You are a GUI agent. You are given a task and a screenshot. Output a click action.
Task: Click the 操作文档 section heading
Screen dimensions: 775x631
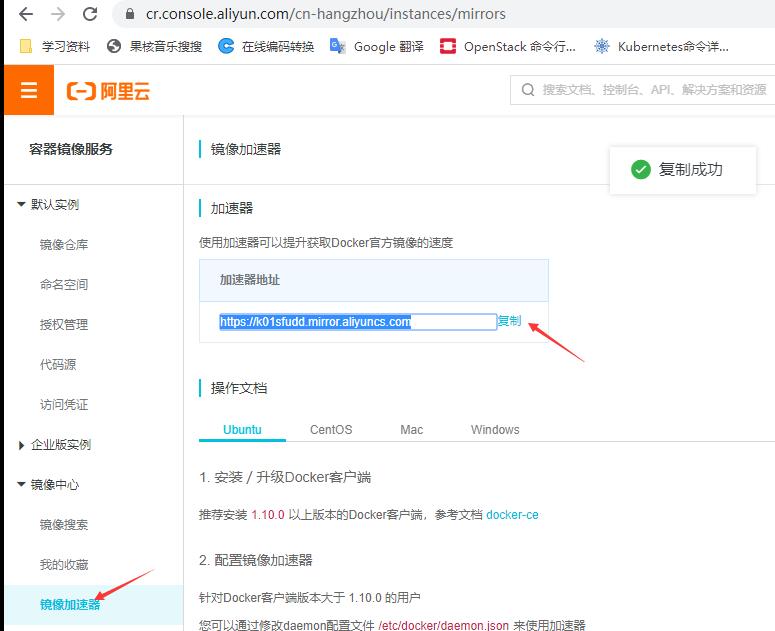(239, 388)
